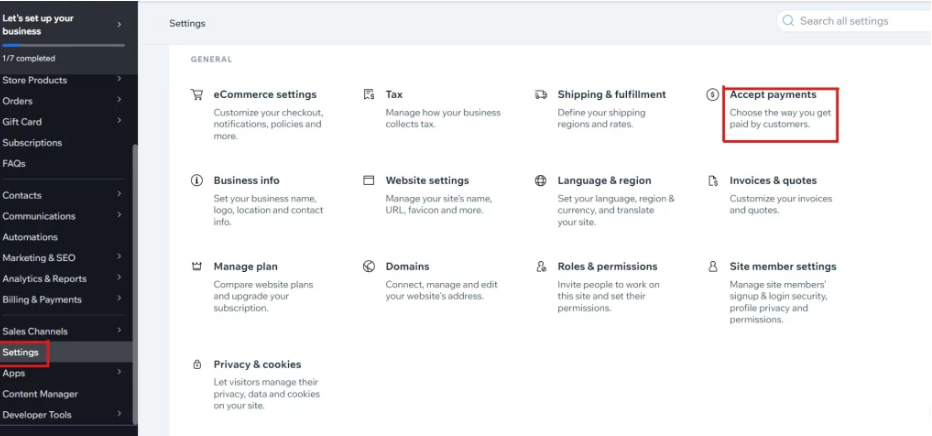Click the Shipping & fulfillment truck icon
The height and width of the screenshot is (436, 932).
click(540, 94)
